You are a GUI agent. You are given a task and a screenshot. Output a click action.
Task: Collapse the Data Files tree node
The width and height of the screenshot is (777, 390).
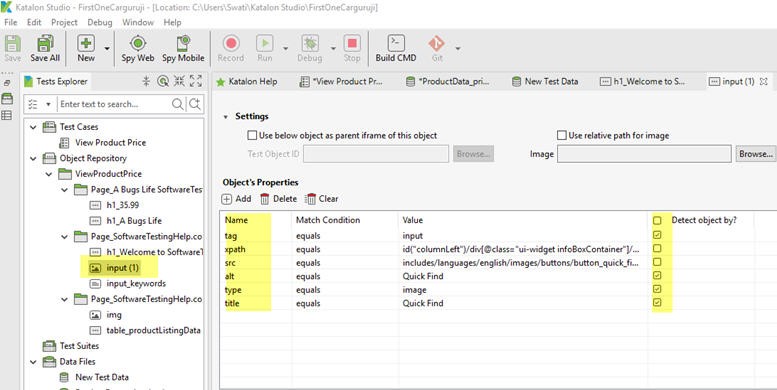[33, 362]
